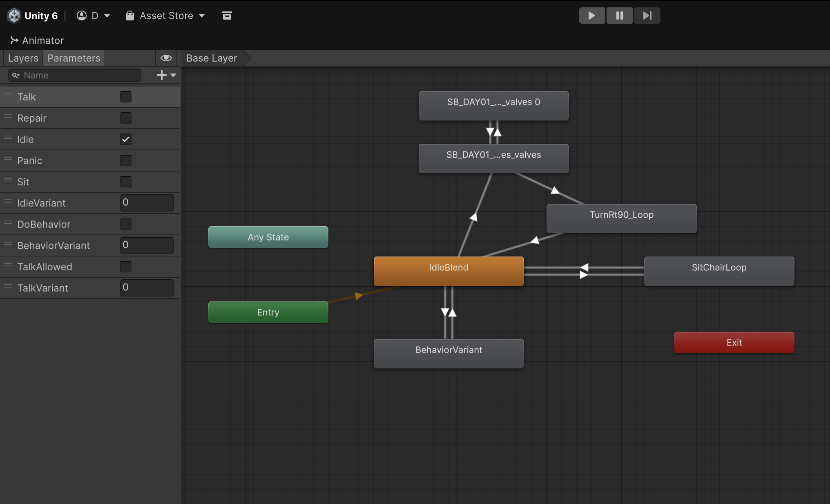Image resolution: width=830 pixels, height=504 pixels.
Task: Click the Unity 6 logo icon
Action: (x=14, y=16)
